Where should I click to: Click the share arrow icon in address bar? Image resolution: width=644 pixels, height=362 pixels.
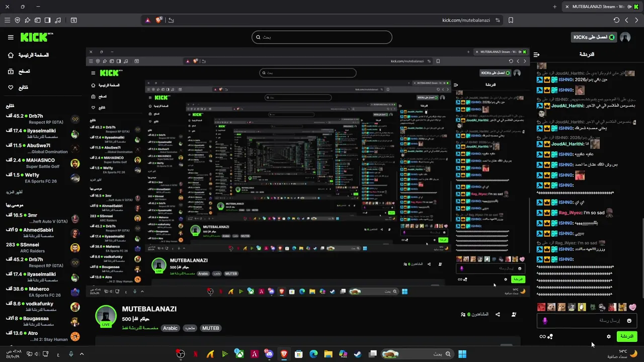click(171, 20)
